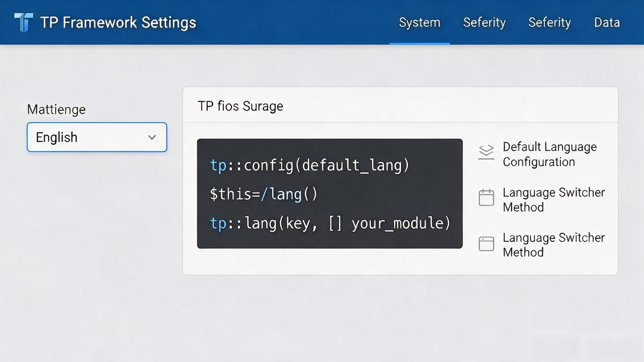Viewport: 644px width, 362px height.
Task: Click the window panel icon
Action: click(x=486, y=243)
